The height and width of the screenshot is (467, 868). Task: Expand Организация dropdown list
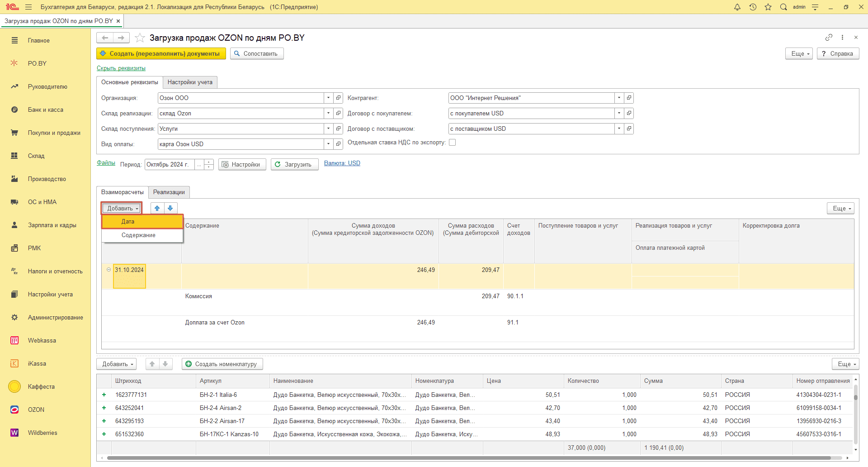coord(329,98)
